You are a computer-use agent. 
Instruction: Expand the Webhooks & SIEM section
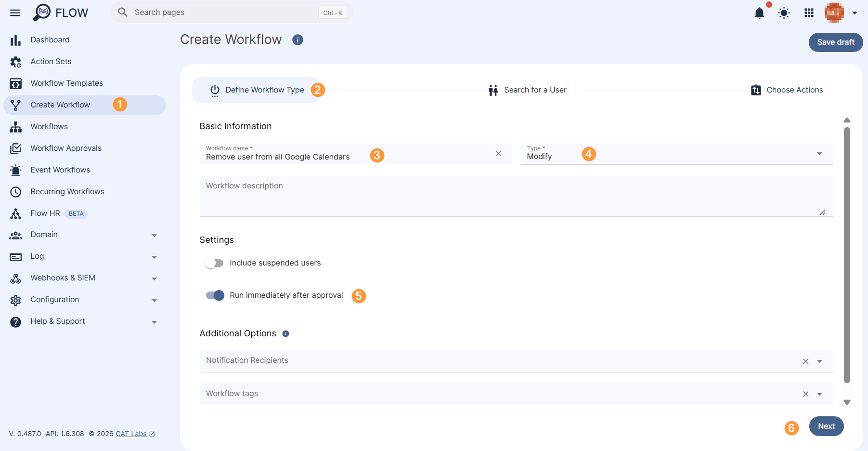coord(154,279)
